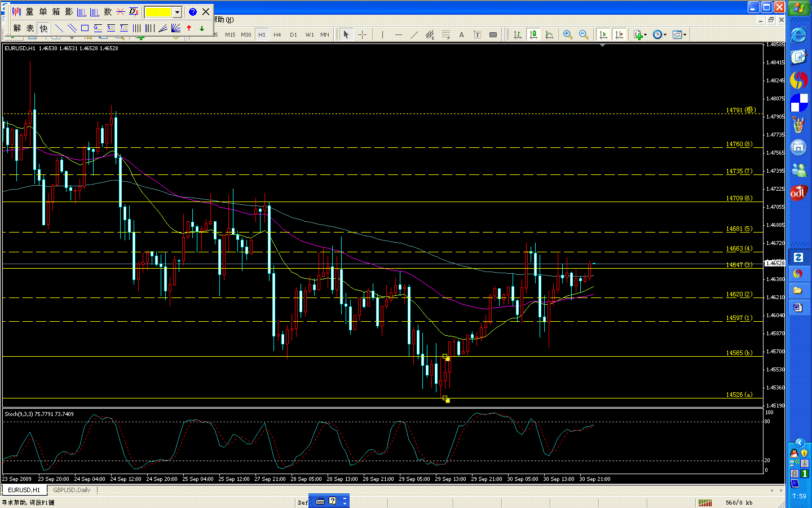Click the 量 button in floating toolbar
This screenshot has width=812, height=508.
click(x=29, y=12)
